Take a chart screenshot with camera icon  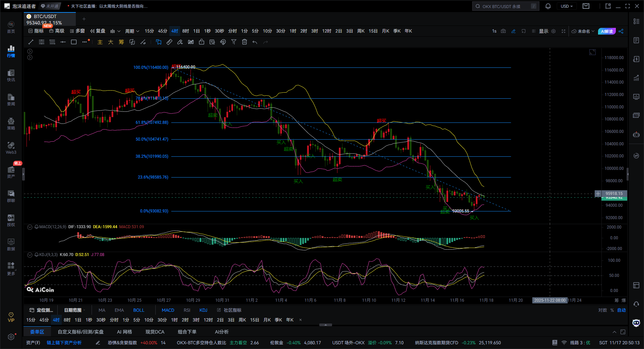(503, 31)
